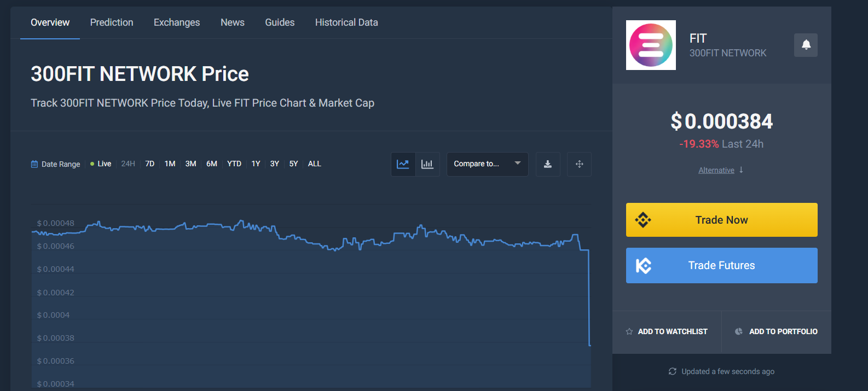Click the star icon for watchlist

(x=629, y=331)
